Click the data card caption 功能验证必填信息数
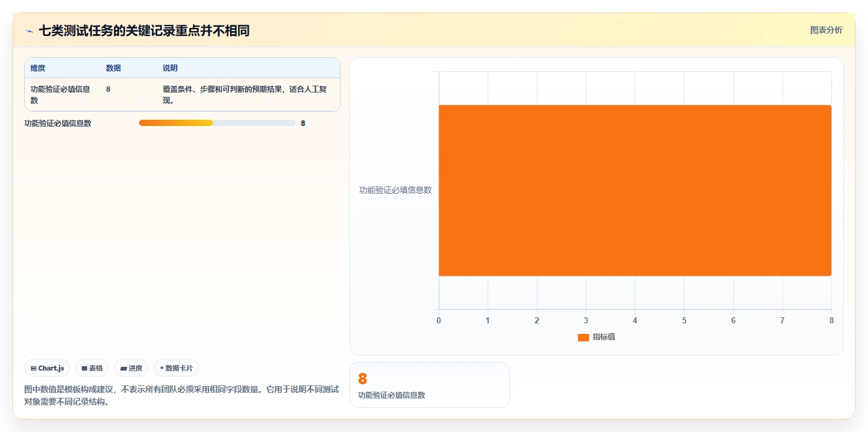The image size is (868, 432). (x=391, y=395)
